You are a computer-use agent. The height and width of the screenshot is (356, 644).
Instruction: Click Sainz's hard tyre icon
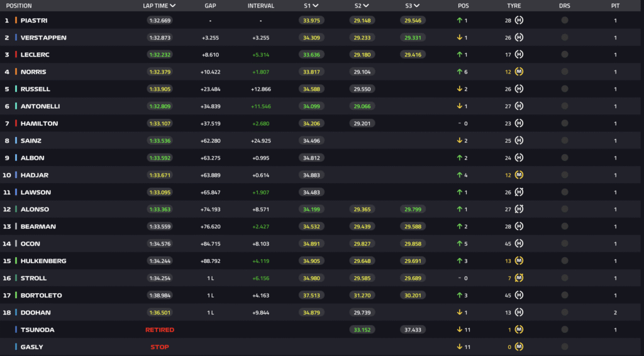pos(519,140)
